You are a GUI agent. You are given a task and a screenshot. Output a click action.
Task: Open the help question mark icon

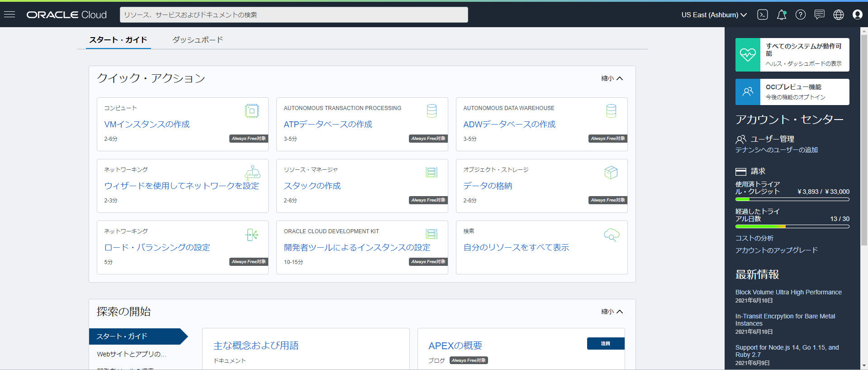[x=801, y=15]
